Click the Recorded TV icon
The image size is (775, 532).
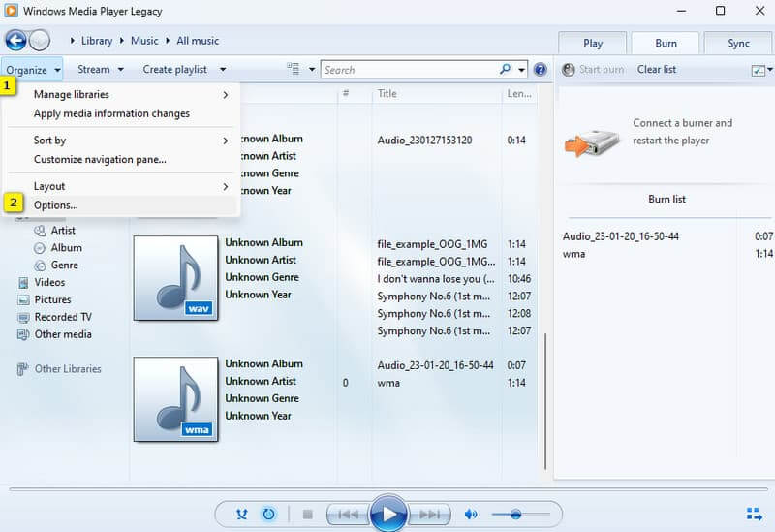[23, 318]
